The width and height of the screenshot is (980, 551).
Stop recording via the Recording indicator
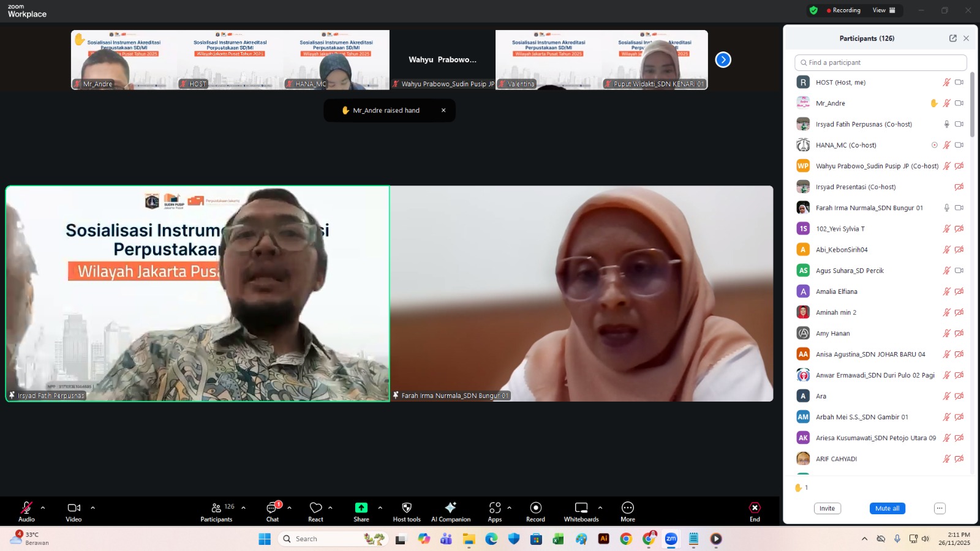pyautogui.click(x=843, y=10)
